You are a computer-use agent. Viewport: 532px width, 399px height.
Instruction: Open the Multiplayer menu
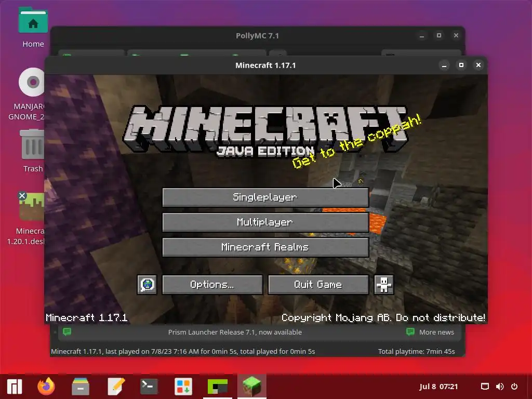point(265,222)
